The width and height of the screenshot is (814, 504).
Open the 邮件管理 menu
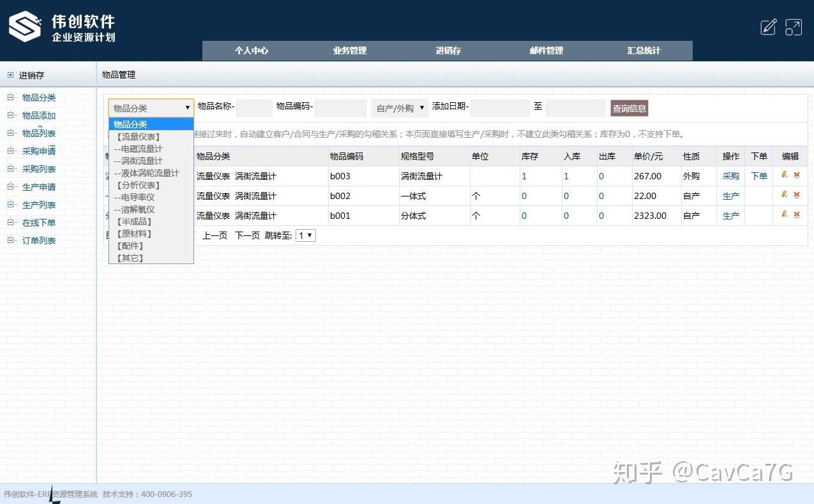coord(545,50)
